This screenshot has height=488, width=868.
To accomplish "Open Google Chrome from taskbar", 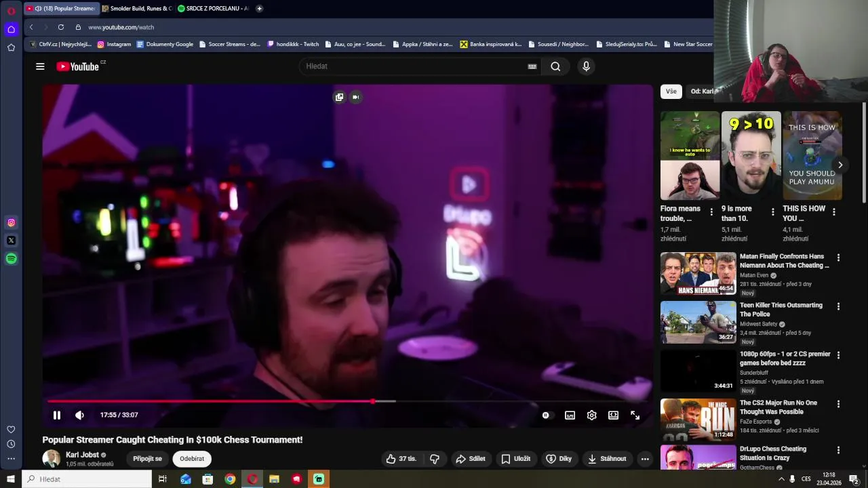I will pos(230,479).
